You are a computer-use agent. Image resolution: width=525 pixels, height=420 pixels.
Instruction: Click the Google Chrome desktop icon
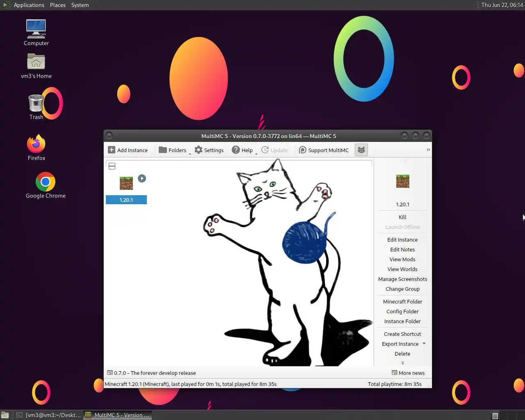46,182
